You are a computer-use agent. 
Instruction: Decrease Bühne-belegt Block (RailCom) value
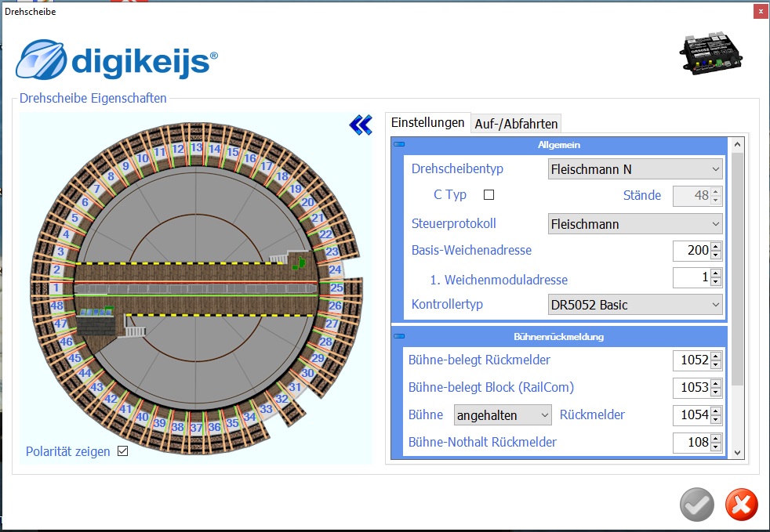(x=716, y=393)
